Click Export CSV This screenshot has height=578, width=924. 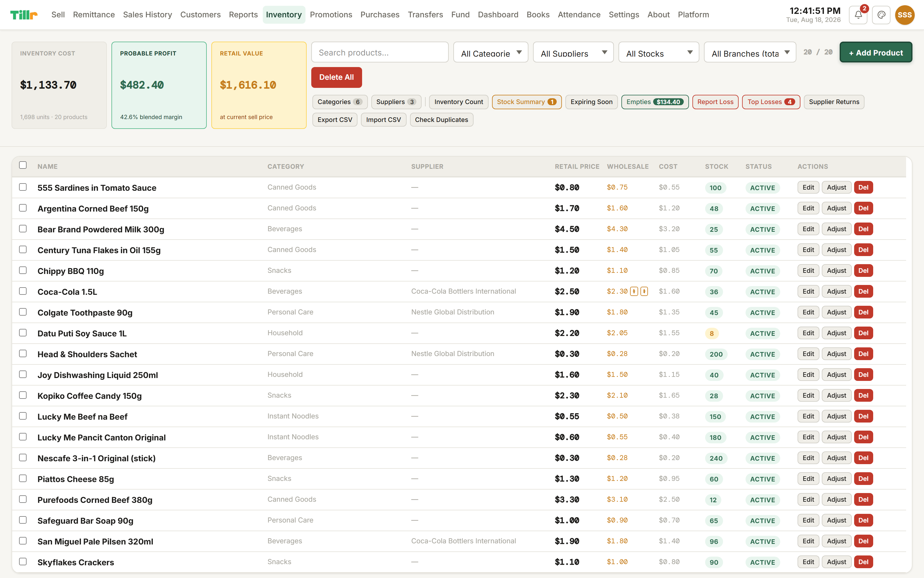[335, 120]
